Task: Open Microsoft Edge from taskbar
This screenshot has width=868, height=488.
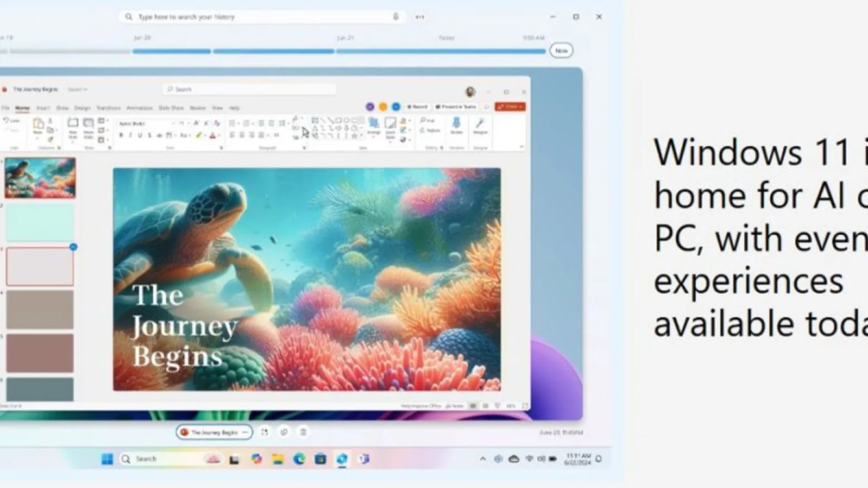Action: (x=299, y=459)
